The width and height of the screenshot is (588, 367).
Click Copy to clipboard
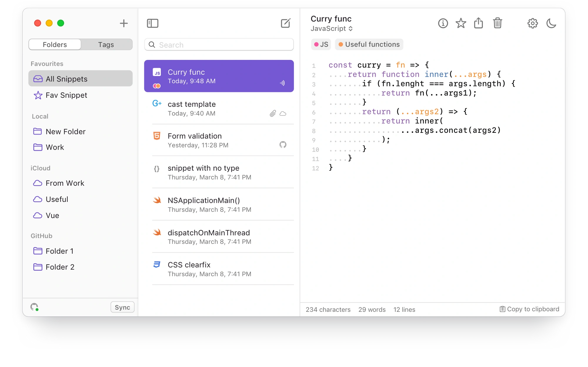point(529,309)
